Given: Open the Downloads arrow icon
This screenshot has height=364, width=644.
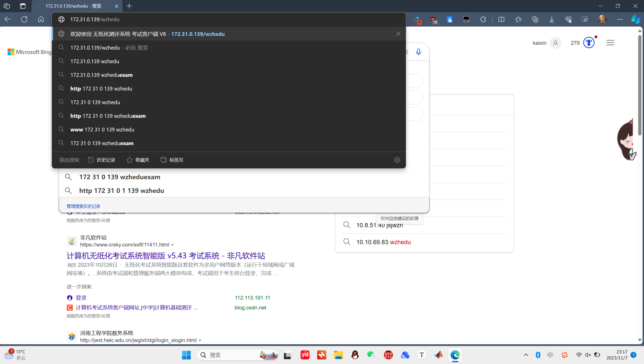Looking at the screenshot, I should (x=552, y=19).
